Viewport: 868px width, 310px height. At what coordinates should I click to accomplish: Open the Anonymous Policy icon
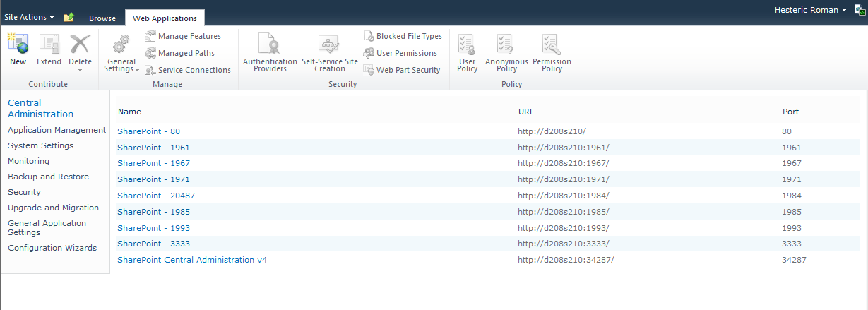(506, 44)
